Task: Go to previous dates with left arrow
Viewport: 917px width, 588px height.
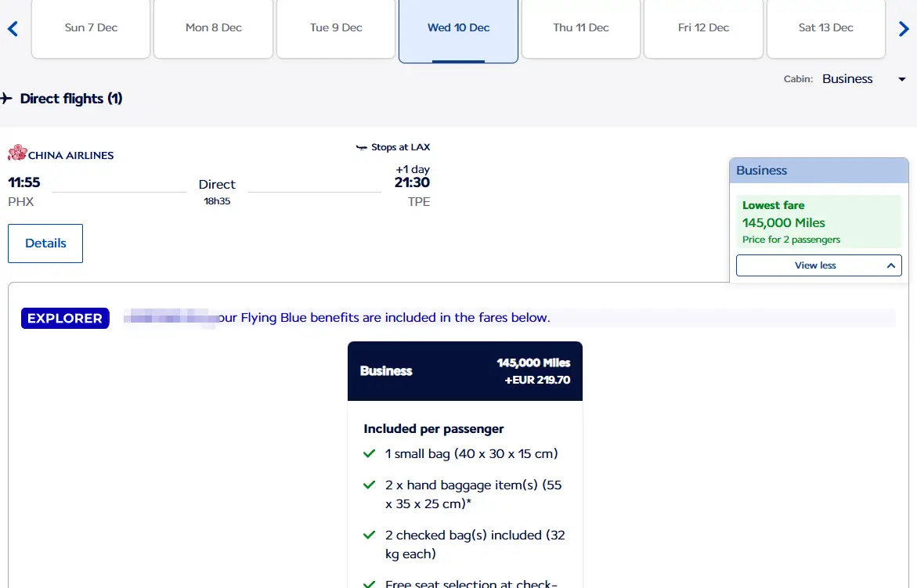Action: pos(13,29)
